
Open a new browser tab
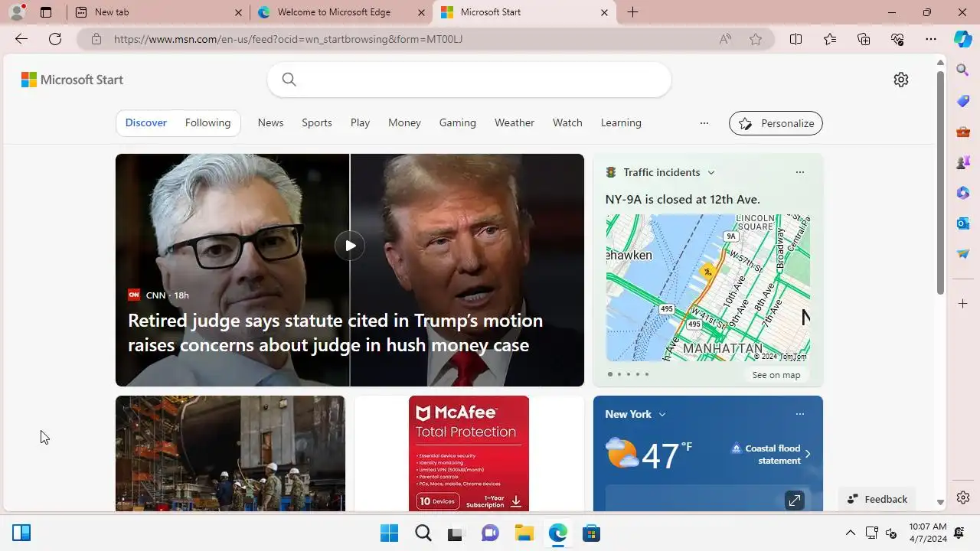tap(632, 12)
